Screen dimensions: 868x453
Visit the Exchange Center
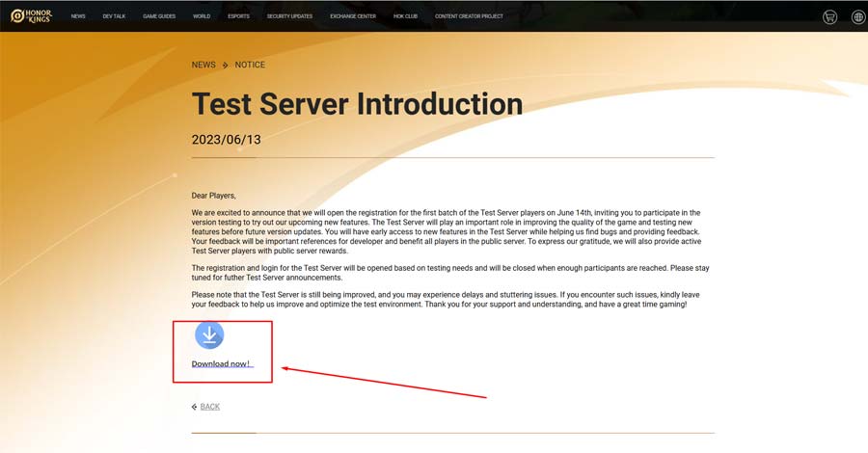(x=353, y=16)
